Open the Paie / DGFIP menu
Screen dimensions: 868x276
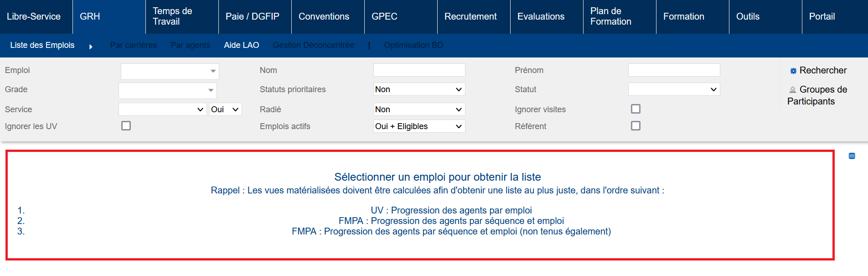pos(252,16)
